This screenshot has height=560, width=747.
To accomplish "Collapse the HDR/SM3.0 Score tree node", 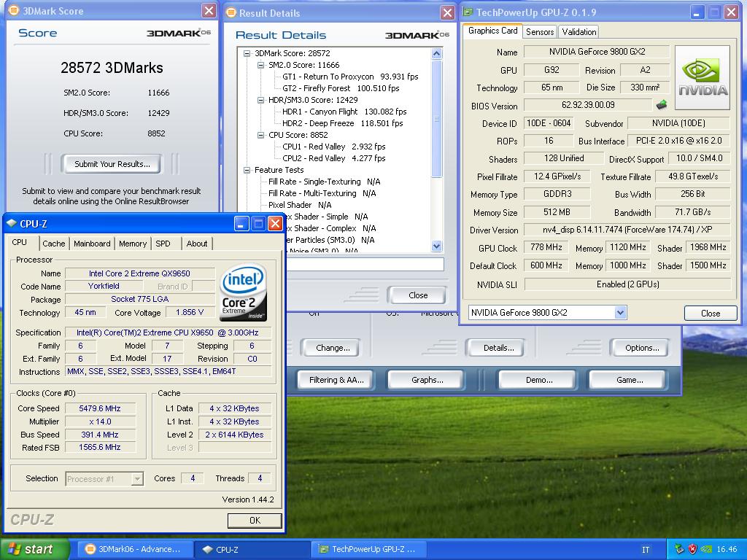I will (x=260, y=100).
